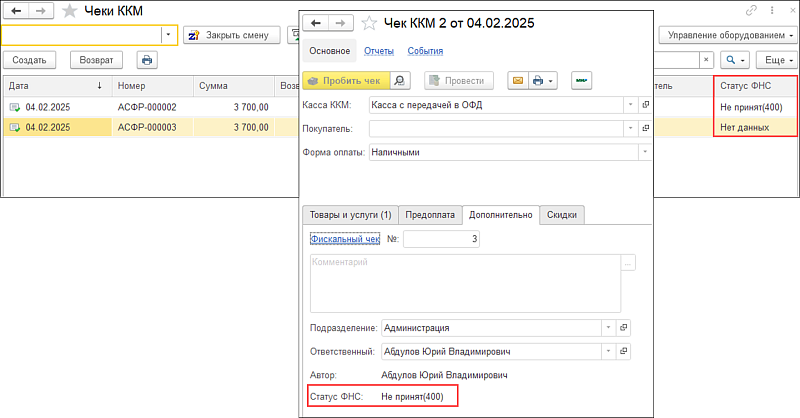
Task: Open printer dropdown in check toolbar
Action: pyautogui.click(x=542, y=81)
